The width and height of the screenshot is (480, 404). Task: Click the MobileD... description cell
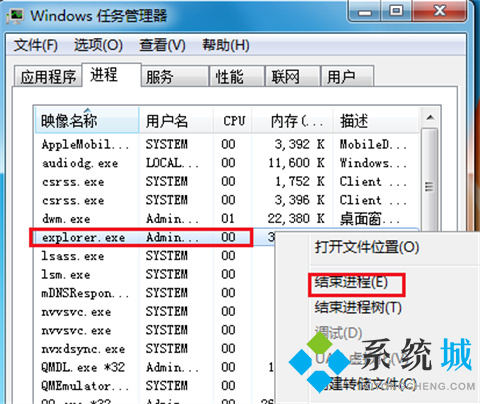[373, 144]
